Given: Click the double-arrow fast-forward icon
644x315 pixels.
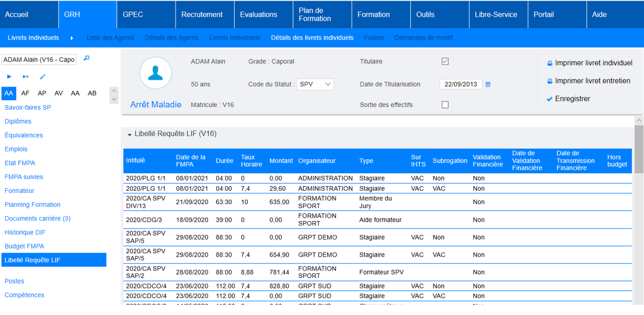Looking at the screenshot, I should (26, 76).
